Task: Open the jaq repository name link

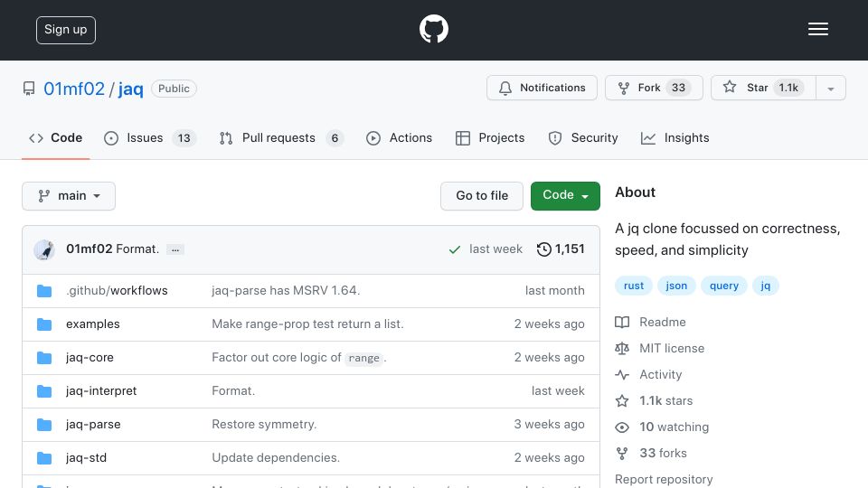Action: tap(130, 89)
